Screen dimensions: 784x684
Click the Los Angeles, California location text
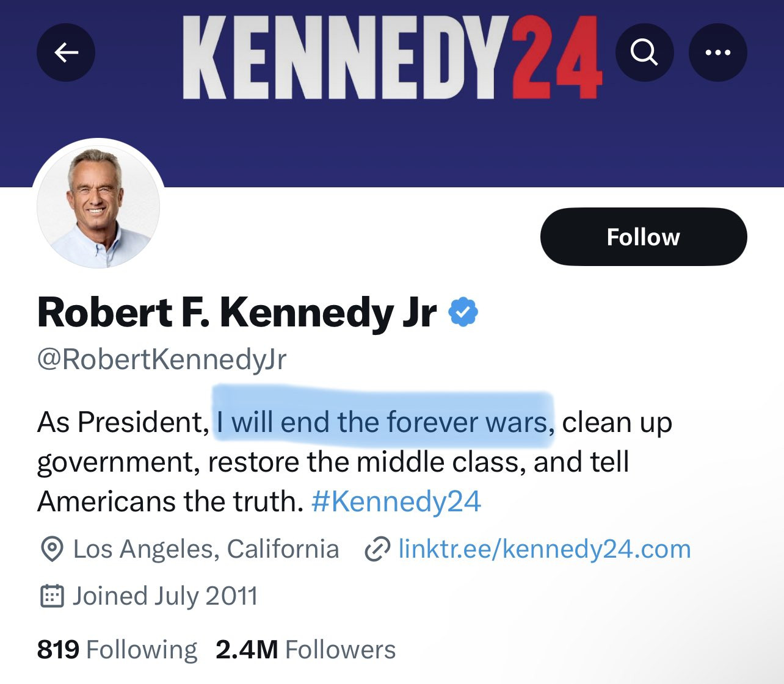coord(206,549)
